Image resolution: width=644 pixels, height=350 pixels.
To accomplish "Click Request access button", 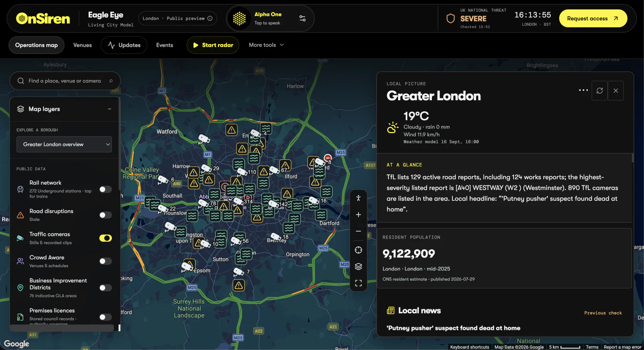I will tap(593, 19).
